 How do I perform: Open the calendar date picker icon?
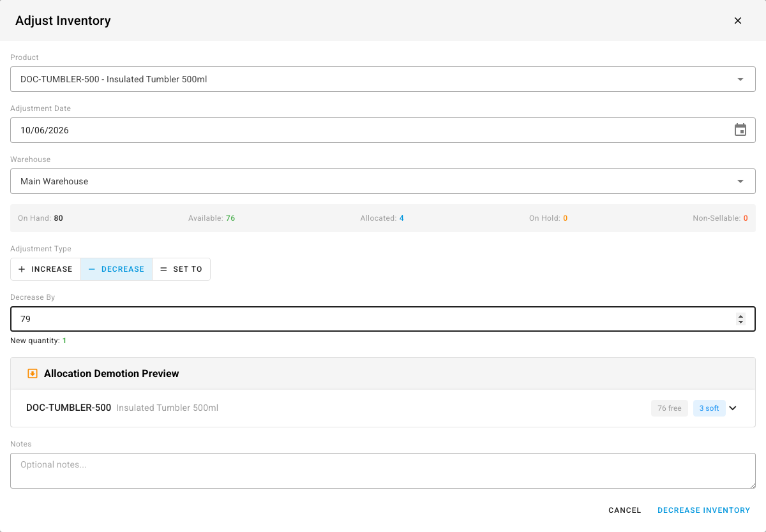pyautogui.click(x=740, y=130)
